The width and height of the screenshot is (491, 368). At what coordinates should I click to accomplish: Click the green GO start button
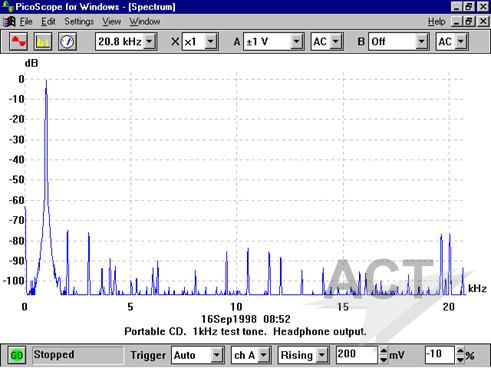[17, 355]
